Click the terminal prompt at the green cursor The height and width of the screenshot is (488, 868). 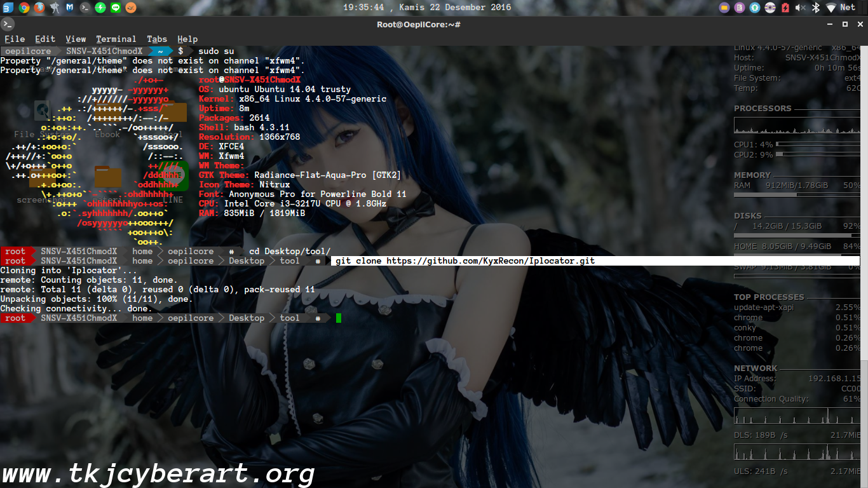coord(338,318)
